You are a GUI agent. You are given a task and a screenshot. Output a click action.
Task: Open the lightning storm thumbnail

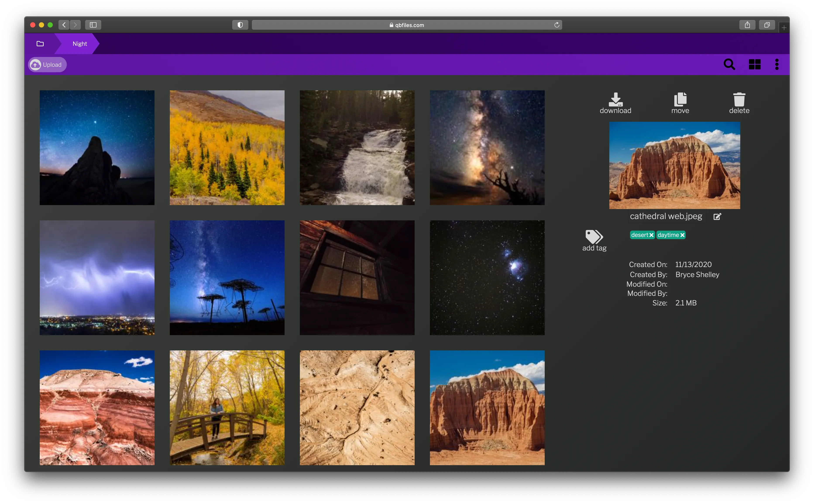click(x=97, y=277)
